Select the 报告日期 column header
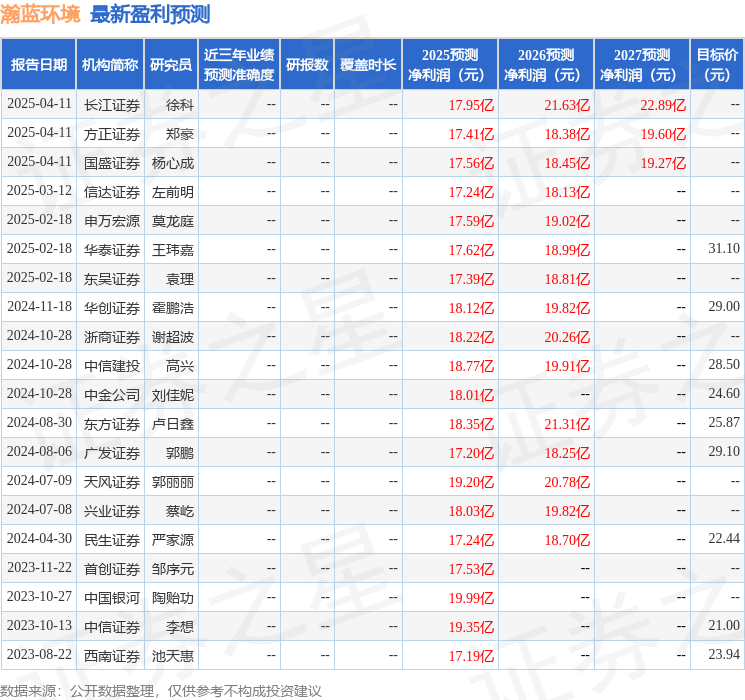 pos(39,65)
